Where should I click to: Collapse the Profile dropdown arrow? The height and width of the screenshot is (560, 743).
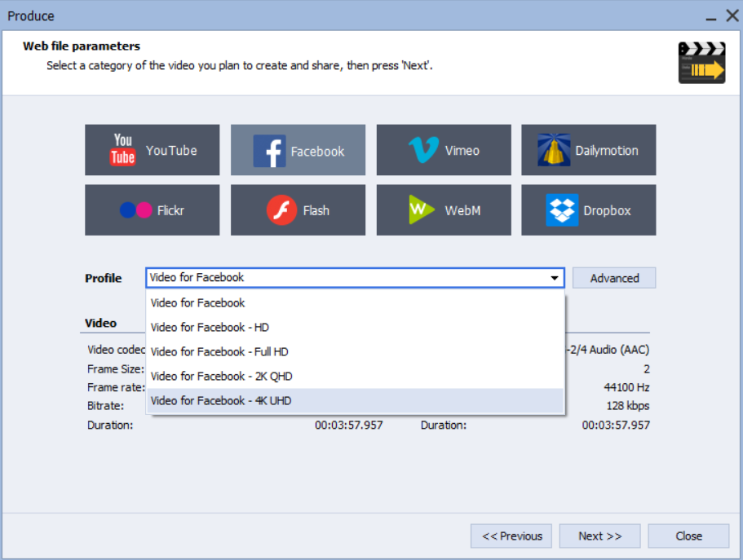point(555,278)
